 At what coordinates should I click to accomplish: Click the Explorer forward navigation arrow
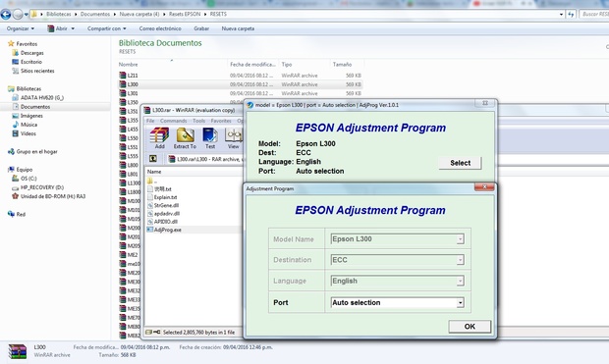coord(18,15)
